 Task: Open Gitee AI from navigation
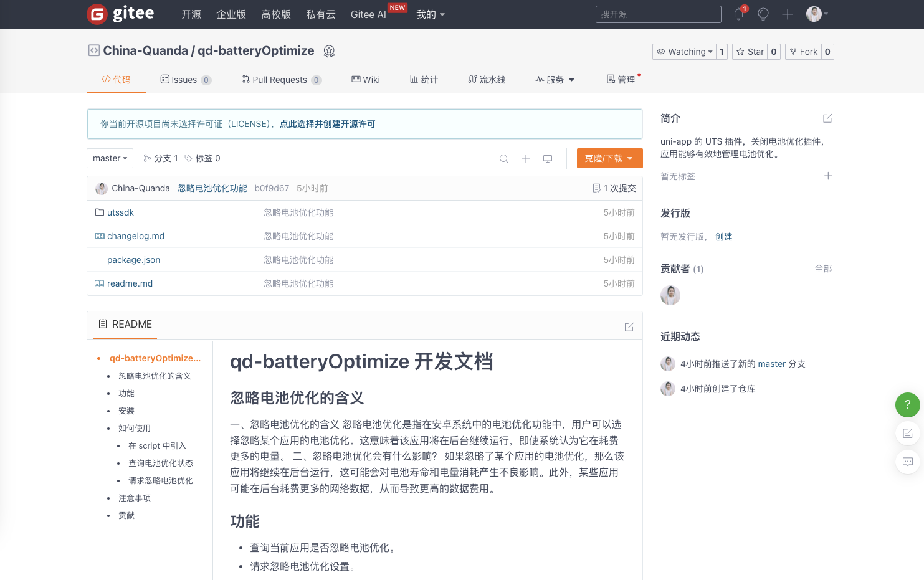coord(368,14)
